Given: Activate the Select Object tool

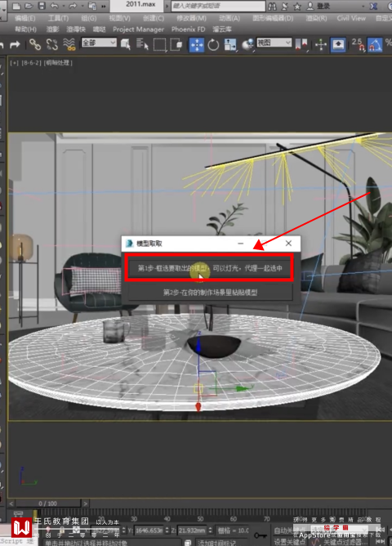Looking at the screenshot, I should pyautogui.click(x=126, y=44).
